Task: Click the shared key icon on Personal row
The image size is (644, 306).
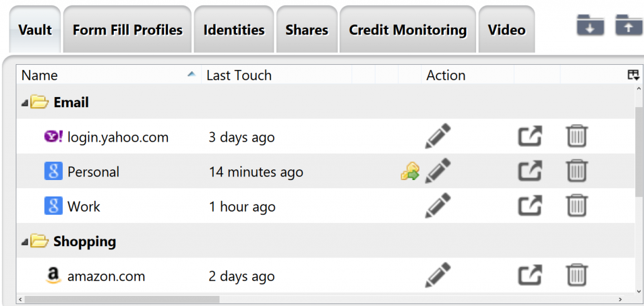Action: (x=409, y=171)
